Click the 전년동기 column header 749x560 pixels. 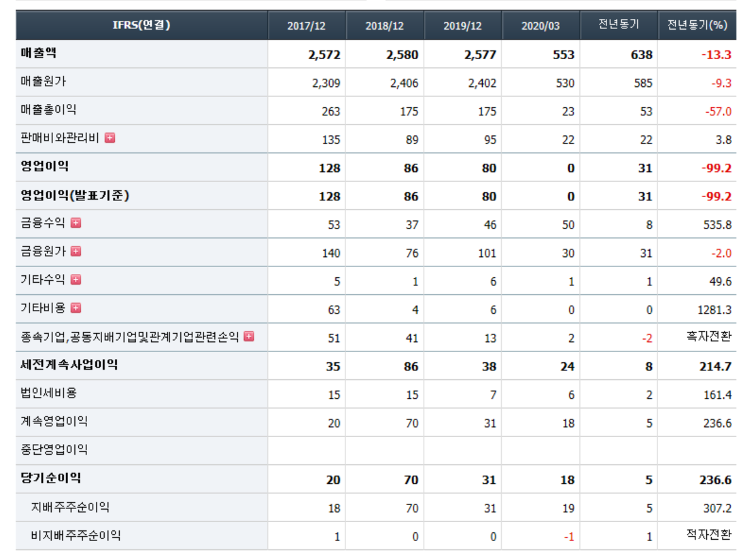coord(618,25)
